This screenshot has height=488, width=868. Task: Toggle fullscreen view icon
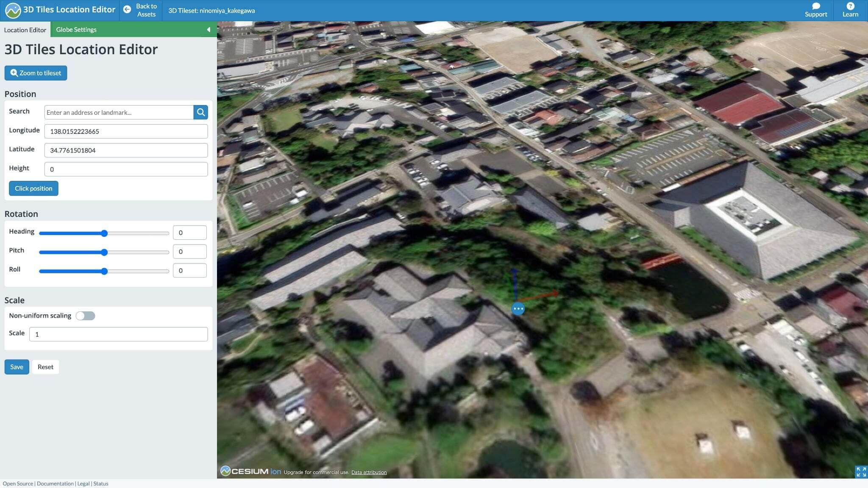coord(861,471)
